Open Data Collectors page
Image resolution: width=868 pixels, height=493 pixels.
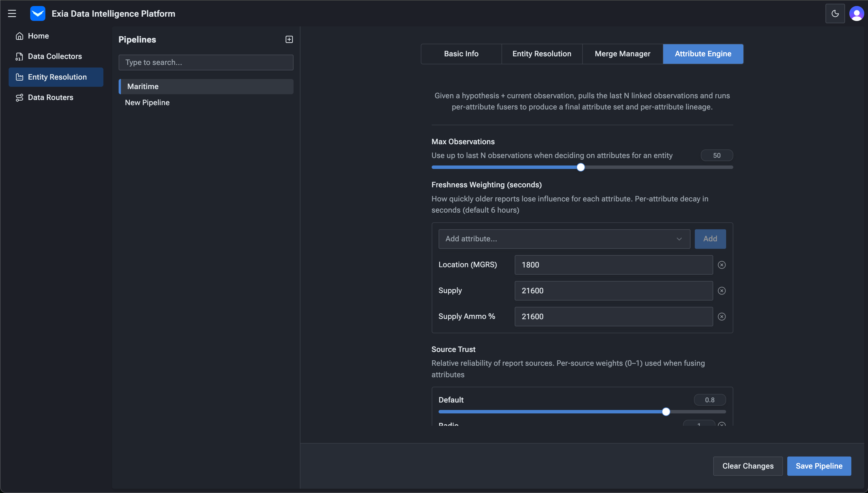pyautogui.click(x=55, y=56)
